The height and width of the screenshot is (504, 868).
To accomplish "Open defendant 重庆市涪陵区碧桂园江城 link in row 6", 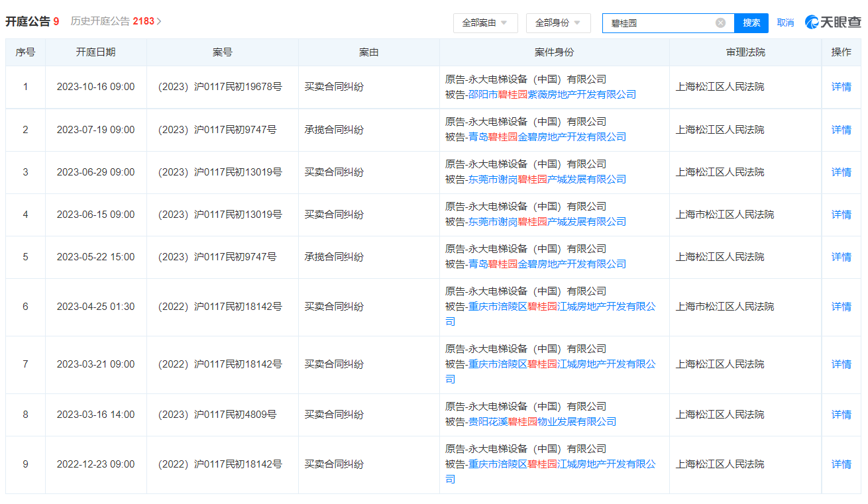I will 562,307.
